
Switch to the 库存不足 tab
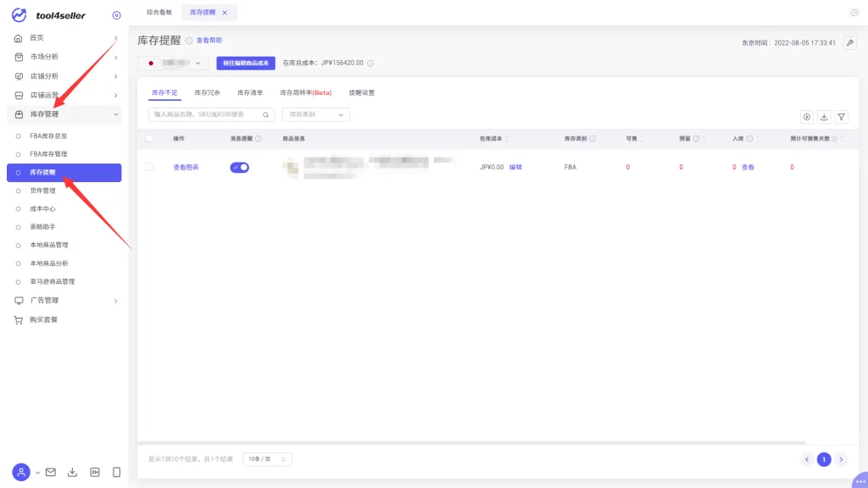pyautogui.click(x=164, y=93)
